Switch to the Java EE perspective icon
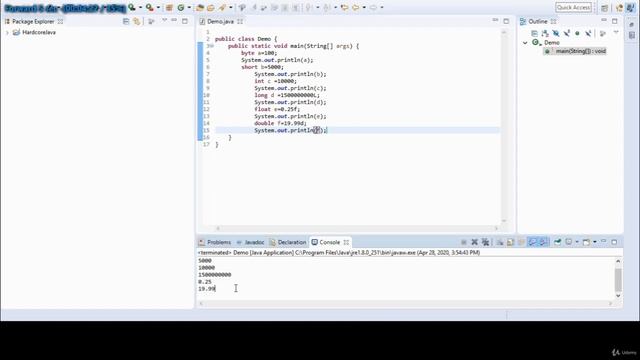Screen dimensions: 640x360 click(620, 8)
